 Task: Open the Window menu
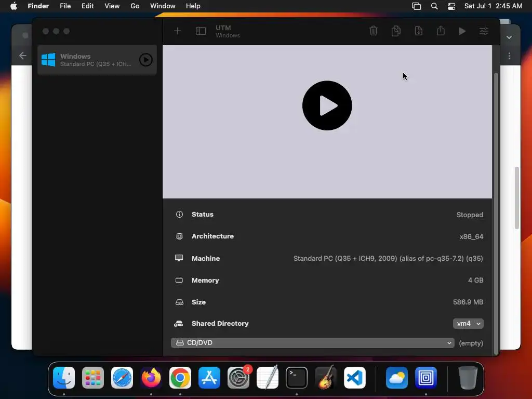tap(163, 6)
